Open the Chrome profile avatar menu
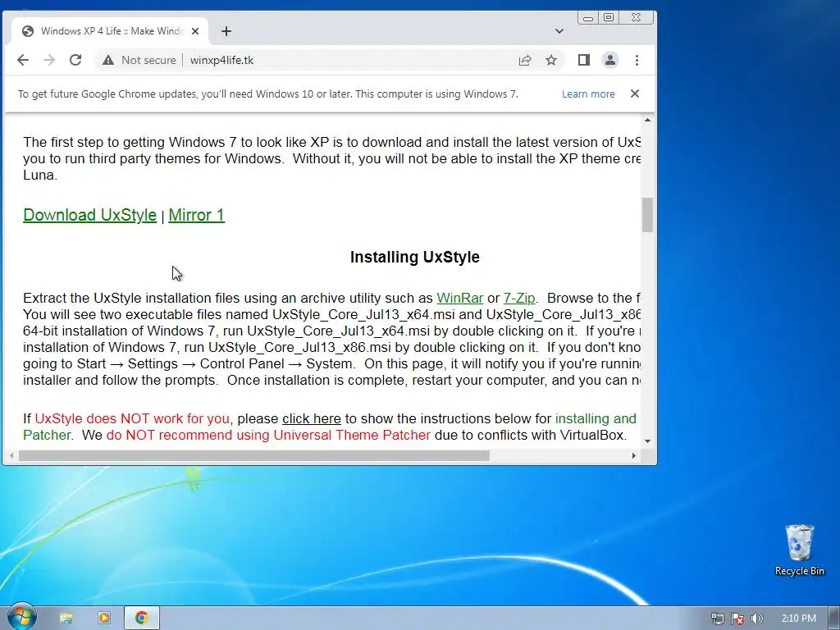The image size is (840, 630). pyautogui.click(x=610, y=60)
